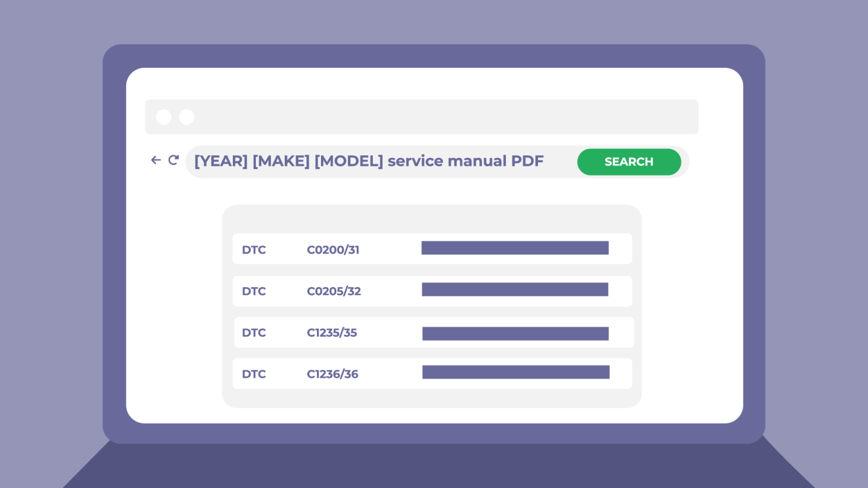Image resolution: width=868 pixels, height=488 pixels.
Task: Click the back arrow icon
Action: pyautogui.click(x=156, y=160)
